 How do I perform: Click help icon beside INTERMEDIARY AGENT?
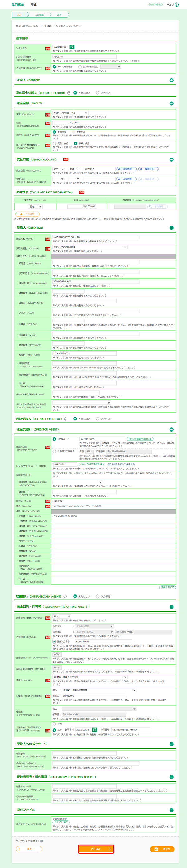65,596
